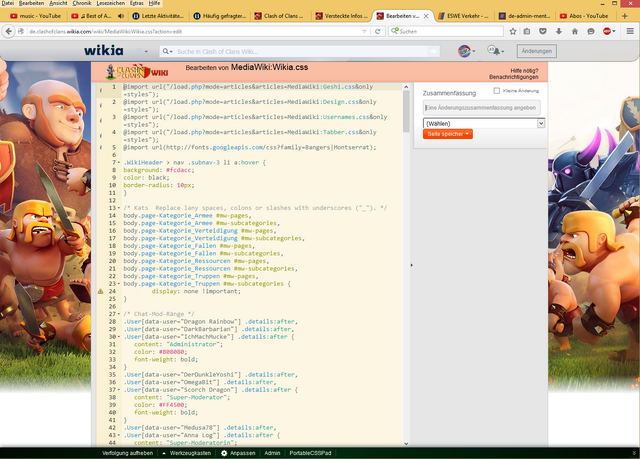This screenshot has height=459, width=640.
Task: Reload the page with refresh icon
Action: [x=378, y=31]
